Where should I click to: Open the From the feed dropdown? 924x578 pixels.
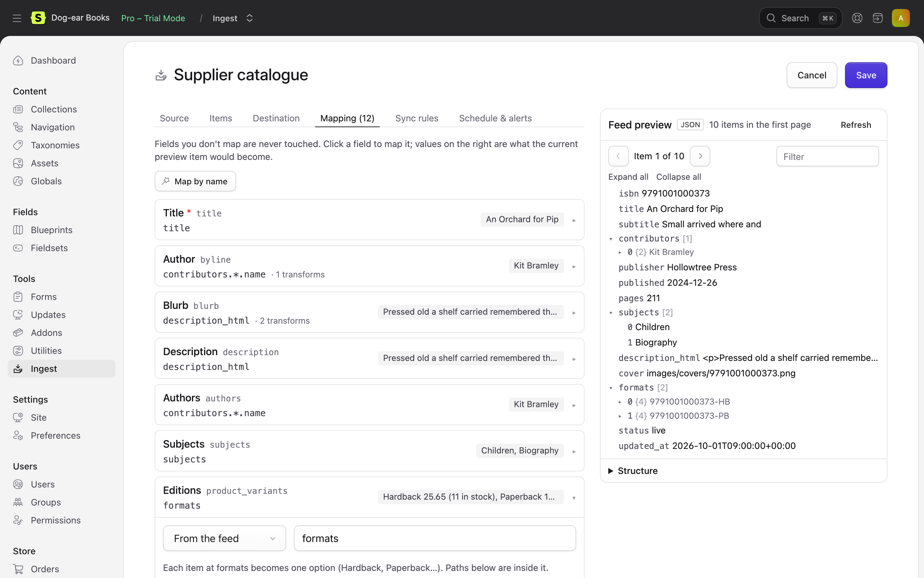[225, 538]
